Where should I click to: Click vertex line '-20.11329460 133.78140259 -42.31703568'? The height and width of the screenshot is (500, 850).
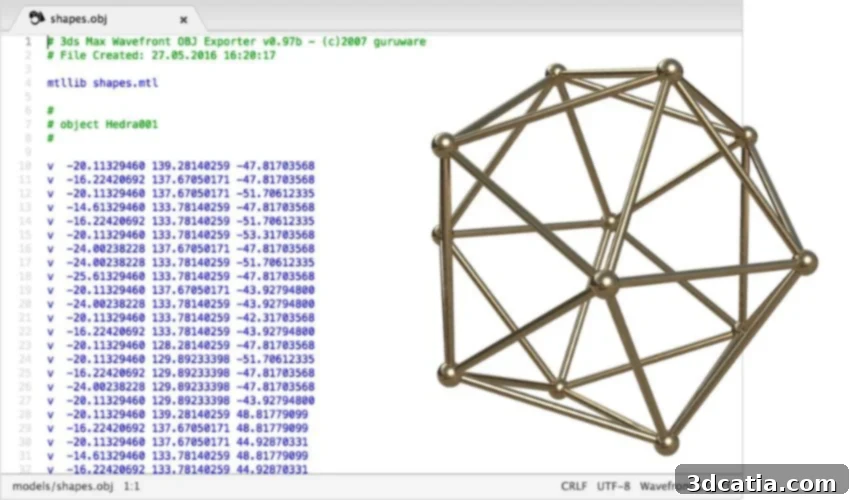(x=181, y=318)
